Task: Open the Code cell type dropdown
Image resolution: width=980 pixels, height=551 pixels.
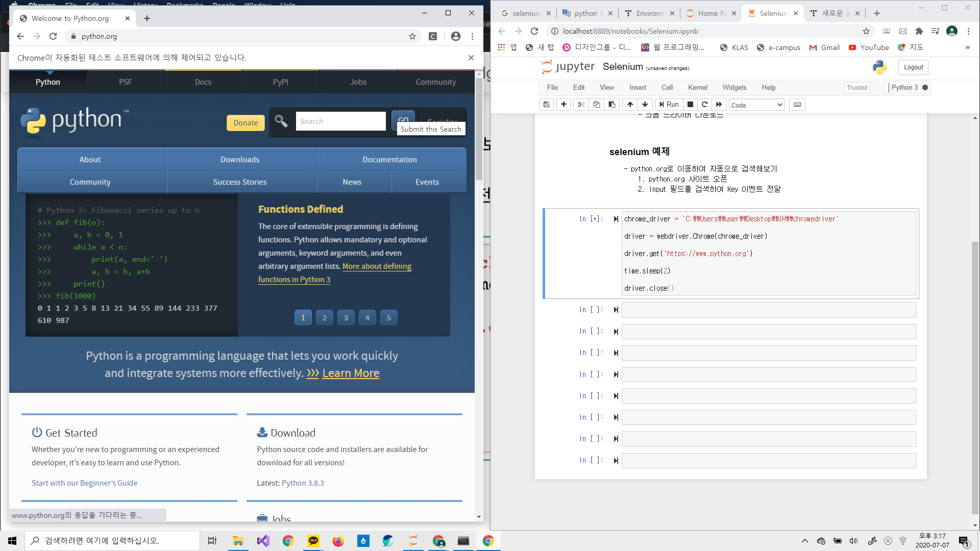Action: (756, 105)
